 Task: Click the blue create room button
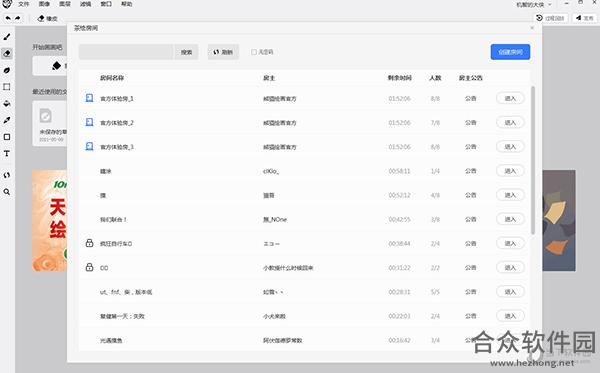(510, 52)
